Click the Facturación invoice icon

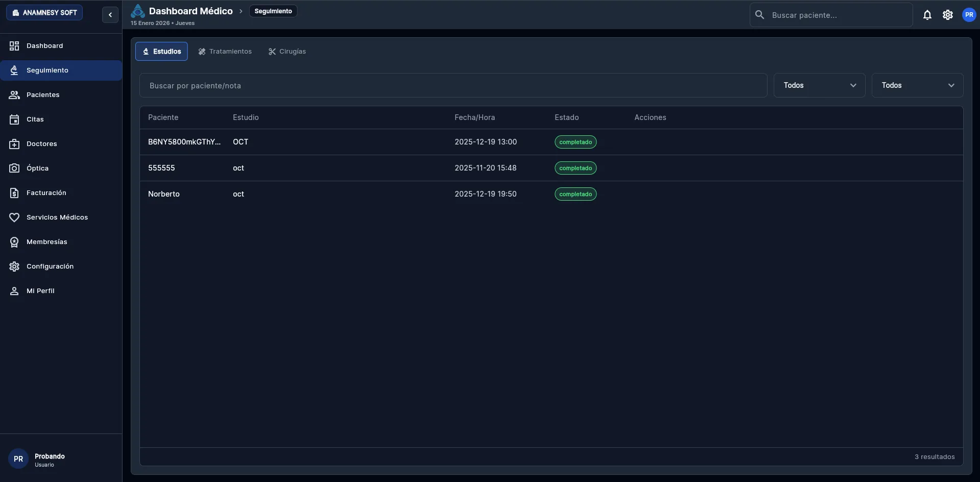(14, 193)
